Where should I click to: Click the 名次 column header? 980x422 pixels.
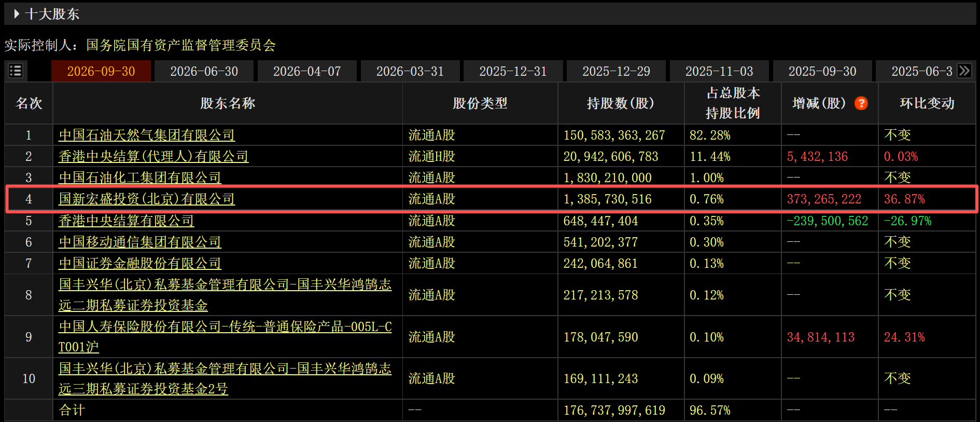tap(29, 103)
